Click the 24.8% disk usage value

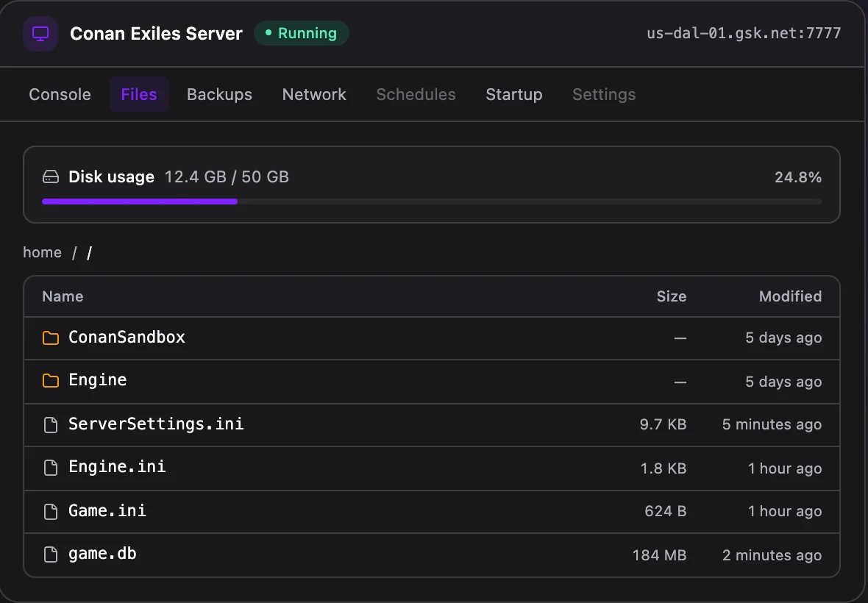797,177
